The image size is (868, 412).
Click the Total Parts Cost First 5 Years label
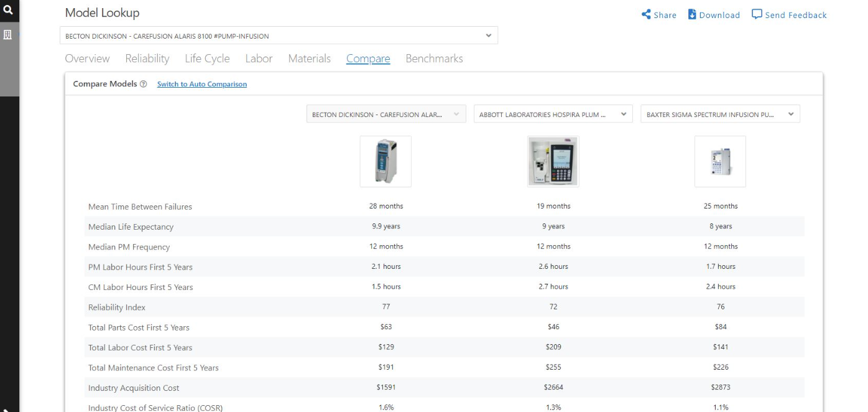coord(139,327)
